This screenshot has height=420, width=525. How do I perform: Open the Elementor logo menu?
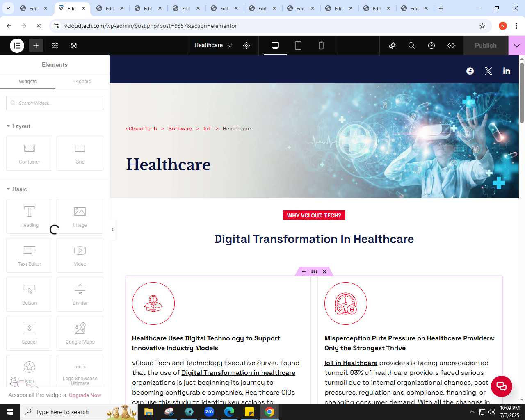coord(17,46)
